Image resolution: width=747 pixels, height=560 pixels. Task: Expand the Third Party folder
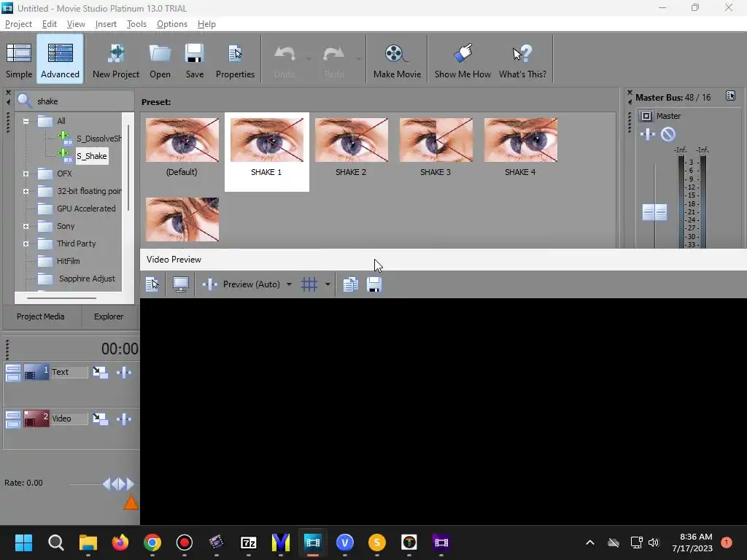(26, 244)
